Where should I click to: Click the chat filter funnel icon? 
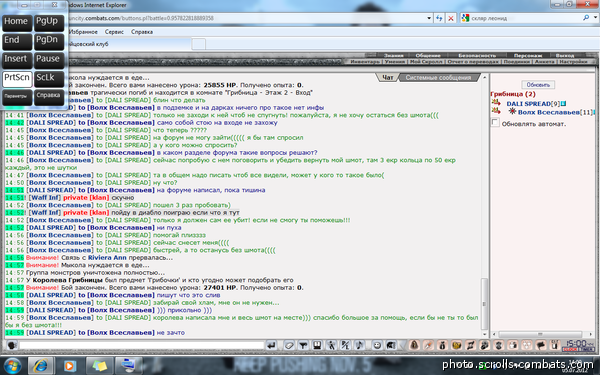(303, 346)
